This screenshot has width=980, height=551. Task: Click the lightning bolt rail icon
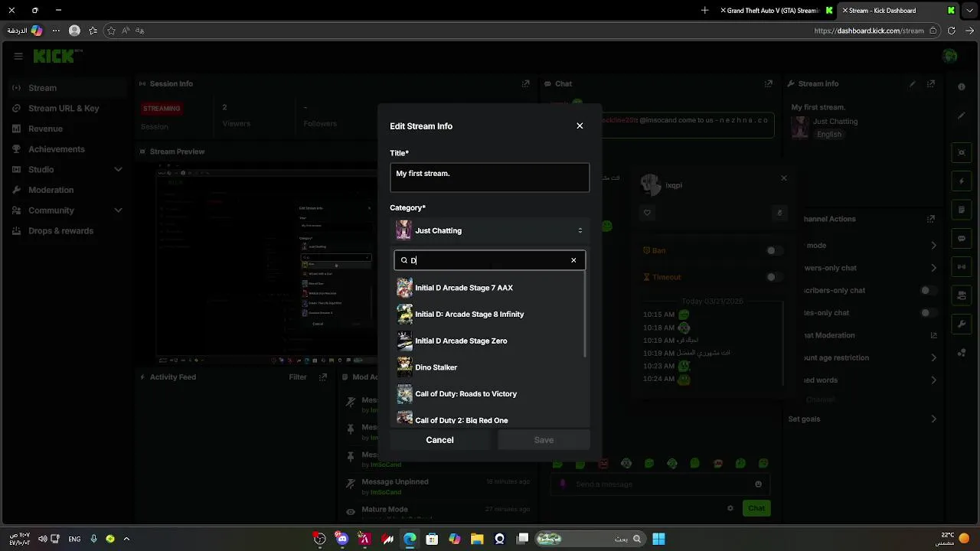962,181
